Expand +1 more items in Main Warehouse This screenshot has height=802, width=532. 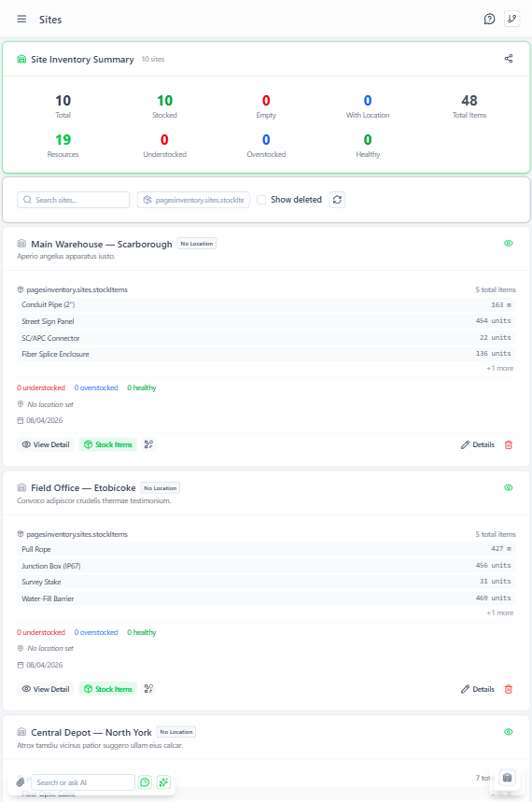(x=499, y=368)
